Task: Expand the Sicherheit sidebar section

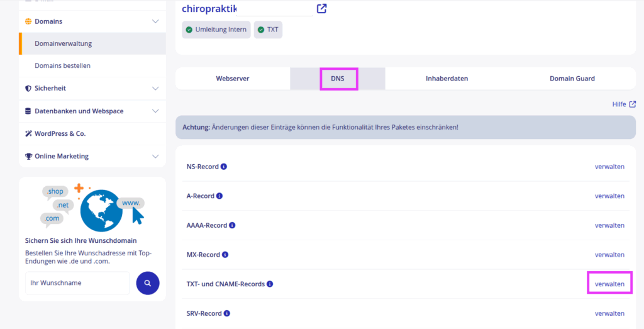Action: [x=155, y=89]
